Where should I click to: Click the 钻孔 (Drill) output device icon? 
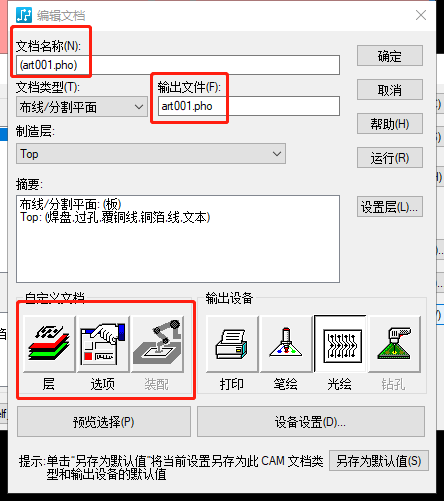coord(394,344)
